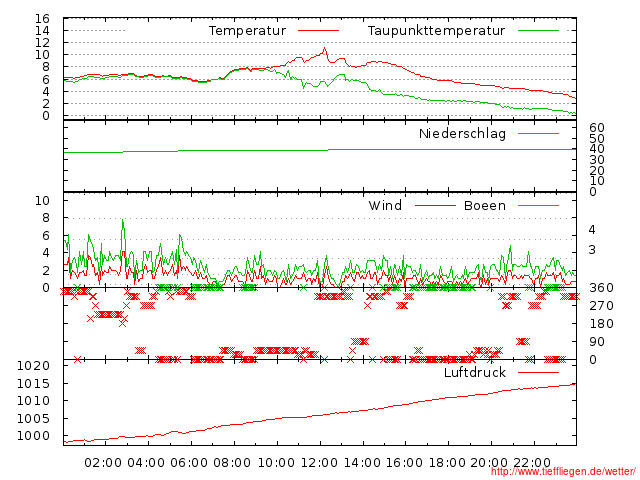640x480 pixels.
Task: Click the 10:00 time axis label
Action: (276, 463)
